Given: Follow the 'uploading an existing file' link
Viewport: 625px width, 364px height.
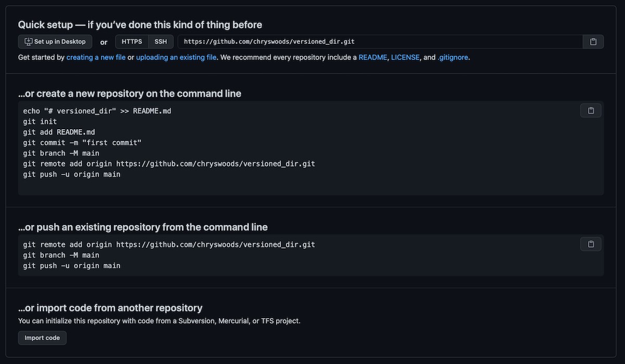Looking at the screenshot, I should click(176, 57).
